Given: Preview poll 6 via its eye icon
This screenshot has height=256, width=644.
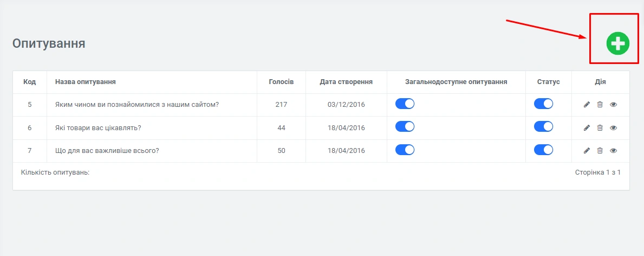Looking at the screenshot, I should pos(613,128).
